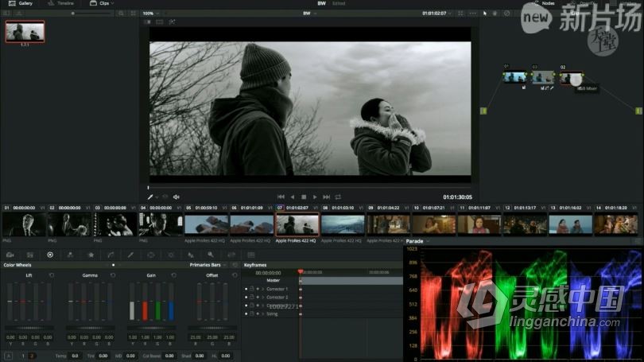The image size is (644, 362).
Task: Play the clip in reverse
Action: coord(293,197)
